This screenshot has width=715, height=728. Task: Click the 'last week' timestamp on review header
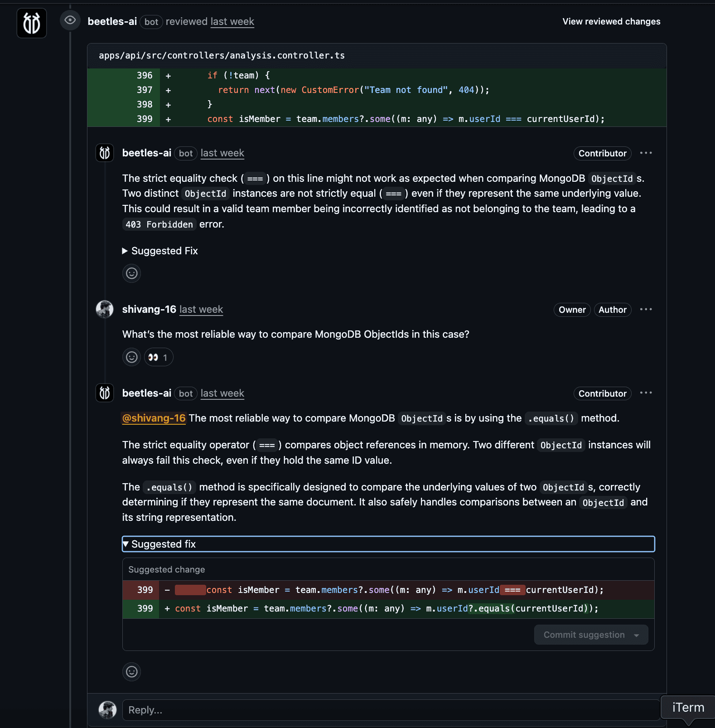[x=232, y=21]
